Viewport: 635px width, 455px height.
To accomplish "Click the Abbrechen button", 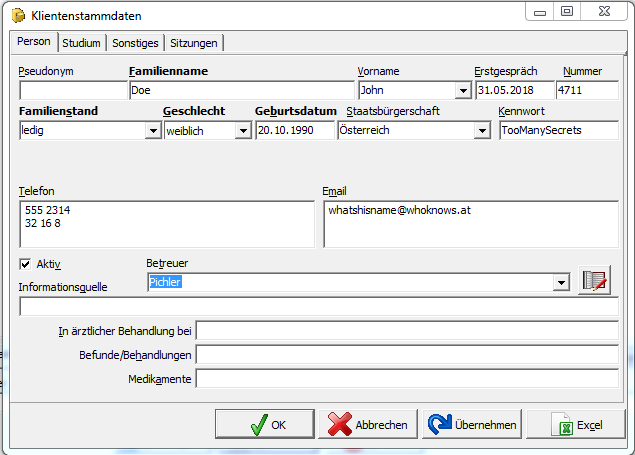I will [x=367, y=424].
